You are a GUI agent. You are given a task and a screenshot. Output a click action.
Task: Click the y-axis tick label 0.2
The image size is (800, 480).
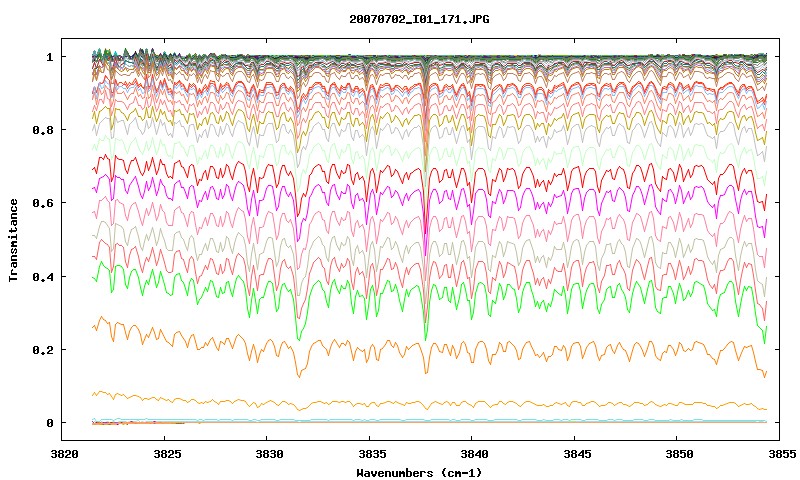coord(42,349)
